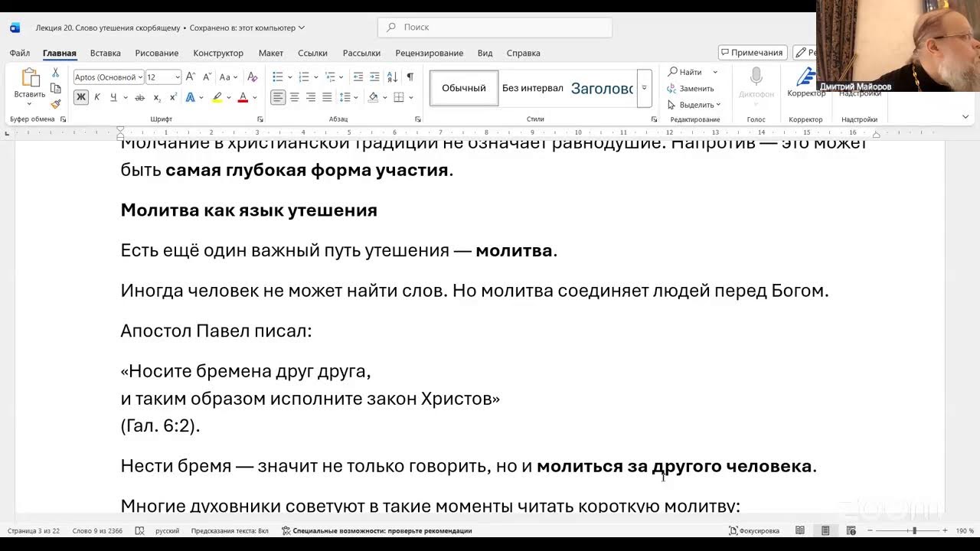
Task: Justify the paragraph text
Action: (x=327, y=97)
